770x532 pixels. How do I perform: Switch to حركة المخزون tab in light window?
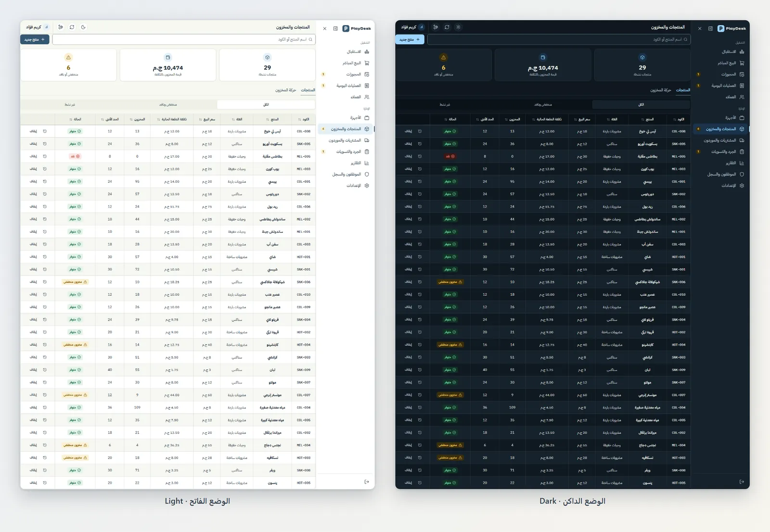coord(286,90)
